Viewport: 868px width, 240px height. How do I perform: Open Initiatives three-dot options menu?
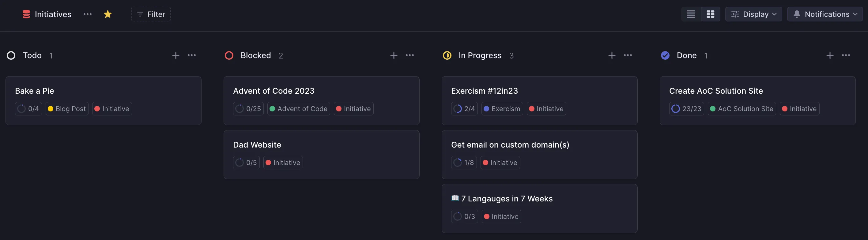(x=88, y=14)
